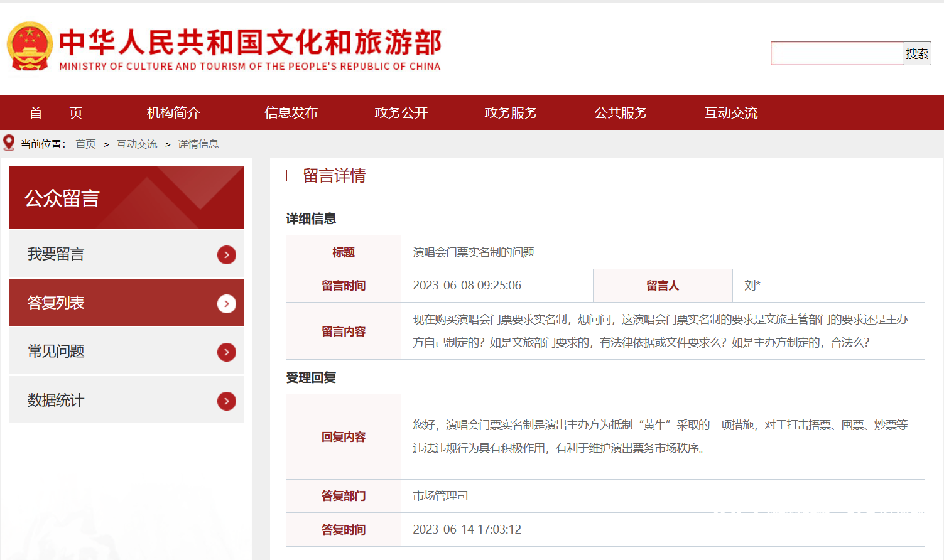Click the title text 演唱会门票实名制的问题
Image resolution: width=944 pixels, height=560 pixels.
(x=474, y=252)
